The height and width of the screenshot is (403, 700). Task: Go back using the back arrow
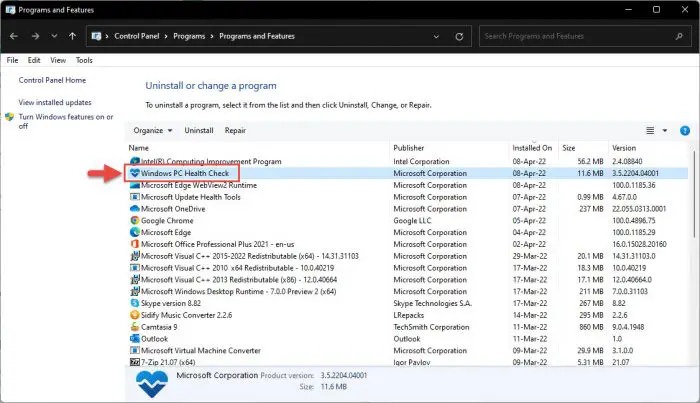click(14, 36)
